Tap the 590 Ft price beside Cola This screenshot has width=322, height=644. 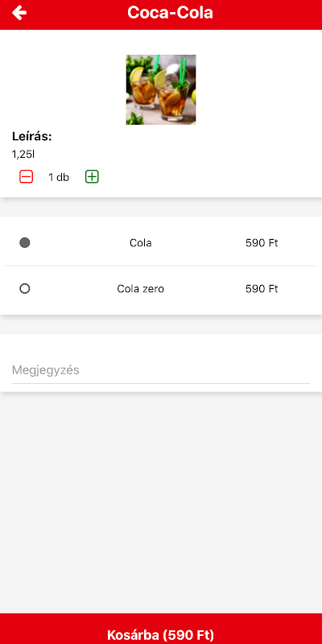[262, 243]
